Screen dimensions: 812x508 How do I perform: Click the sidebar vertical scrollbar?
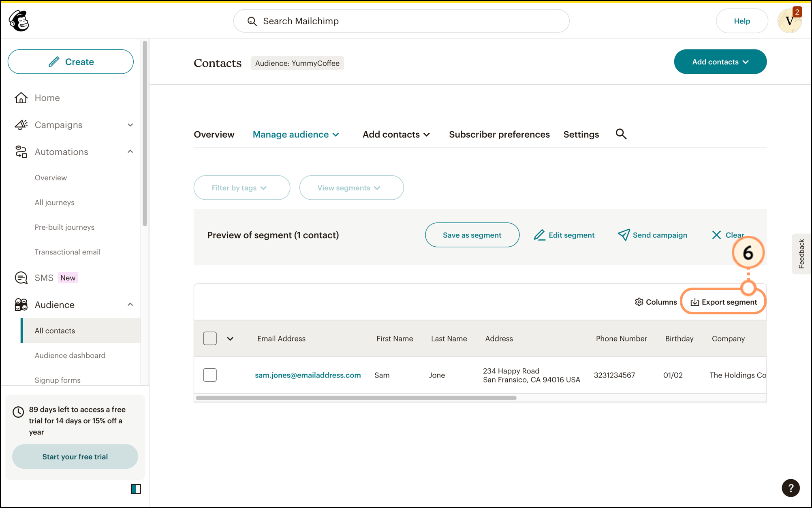[x=145, y=134]
